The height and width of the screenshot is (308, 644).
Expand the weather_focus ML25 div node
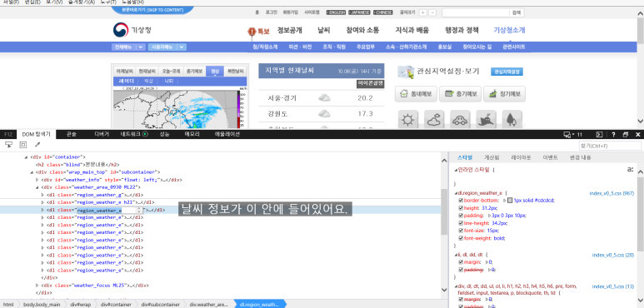click(x=37, y=285)
